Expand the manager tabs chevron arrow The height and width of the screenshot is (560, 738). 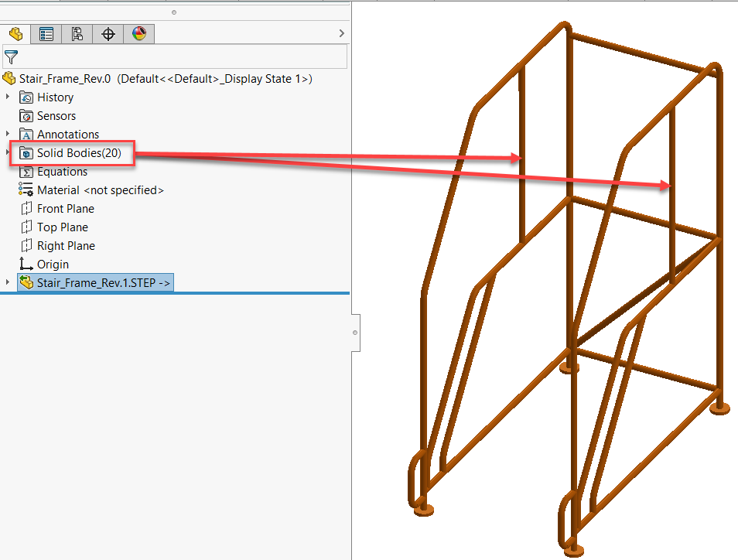tap(342, 33)
